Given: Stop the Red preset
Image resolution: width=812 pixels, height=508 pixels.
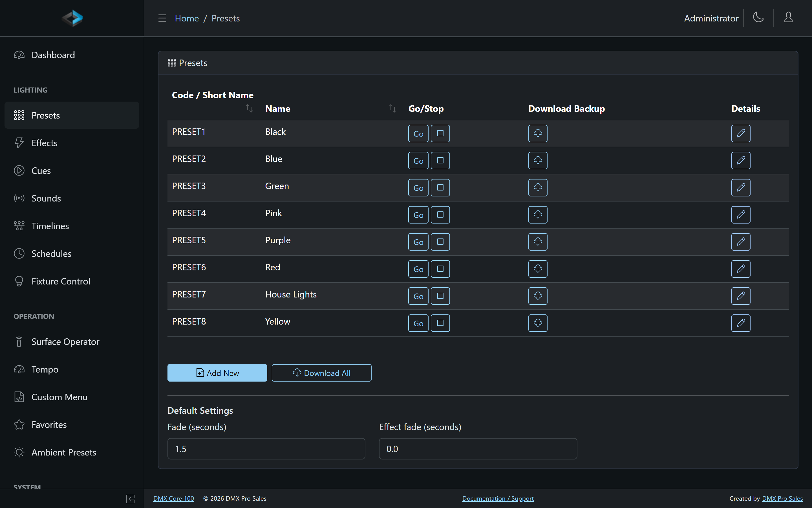Looking at the screenshot, I should click(440, 269).
